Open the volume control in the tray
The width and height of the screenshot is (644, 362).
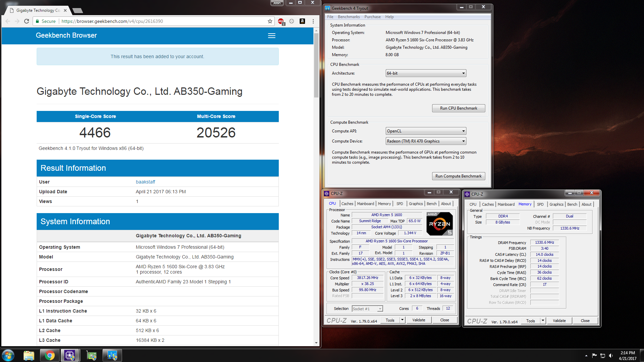tap(611, 356)
